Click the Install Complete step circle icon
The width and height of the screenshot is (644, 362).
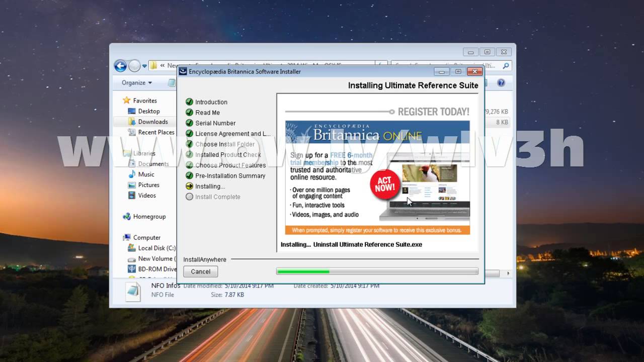189,197
